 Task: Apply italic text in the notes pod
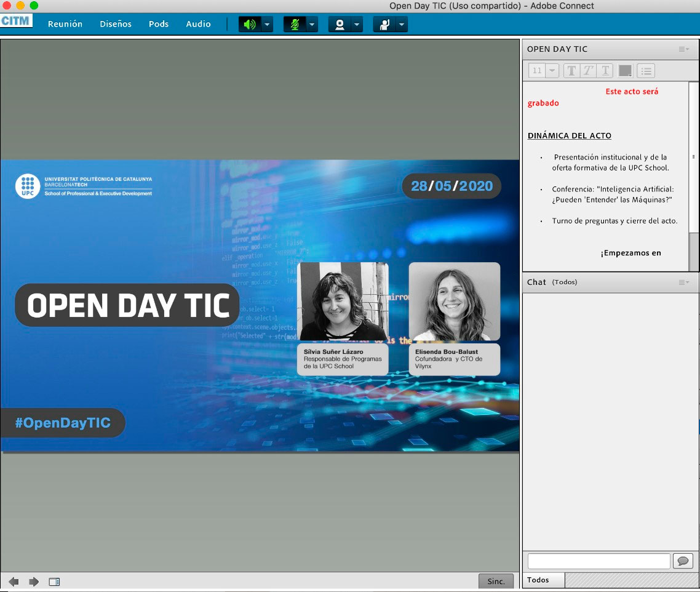(589, 71)
